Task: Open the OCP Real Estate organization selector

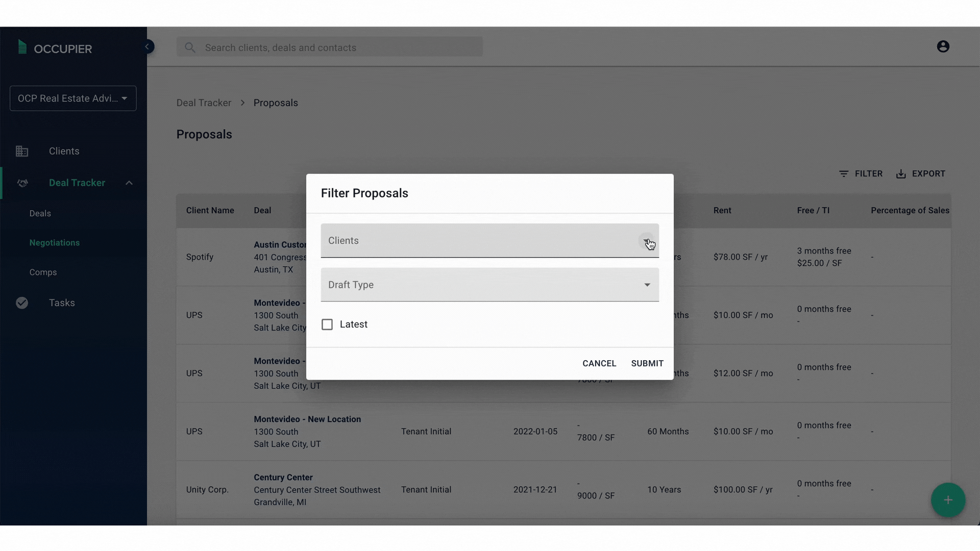Action: tap(73, 98)
